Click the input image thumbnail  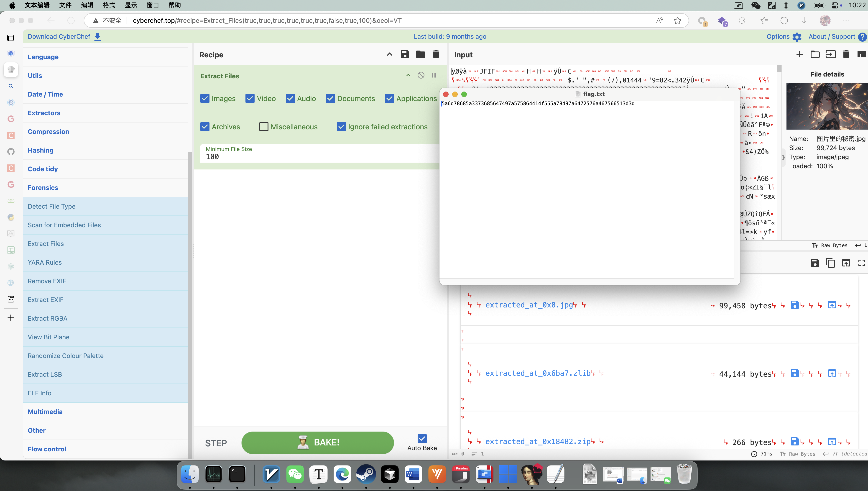pos(827,107)
